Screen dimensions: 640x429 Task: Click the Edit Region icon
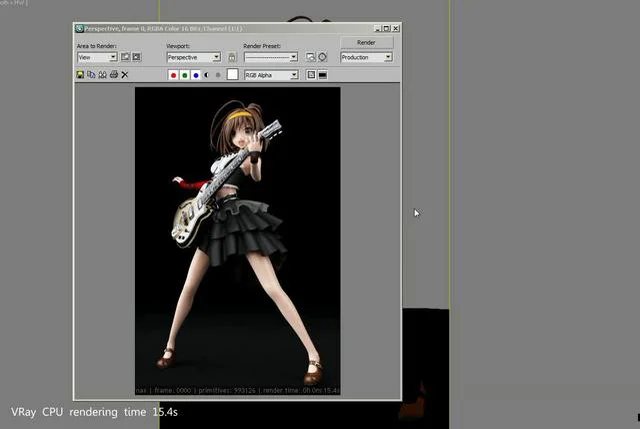125,57
